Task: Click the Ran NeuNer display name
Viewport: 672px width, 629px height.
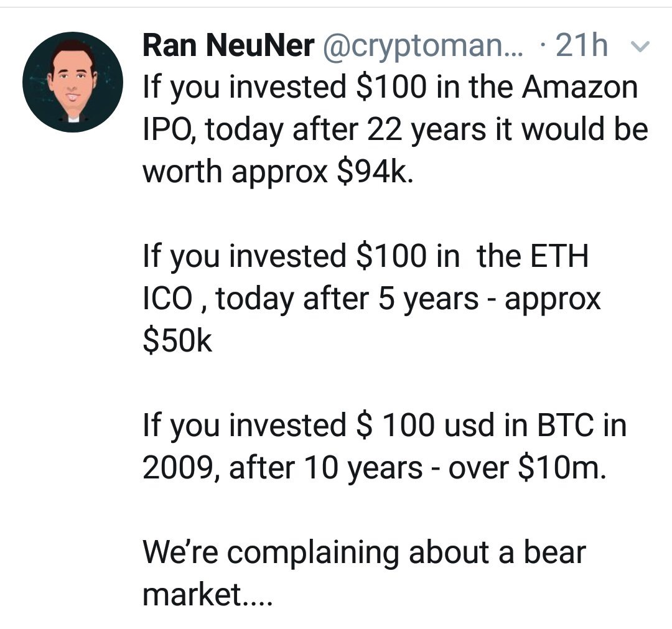Action: (228, 45)
